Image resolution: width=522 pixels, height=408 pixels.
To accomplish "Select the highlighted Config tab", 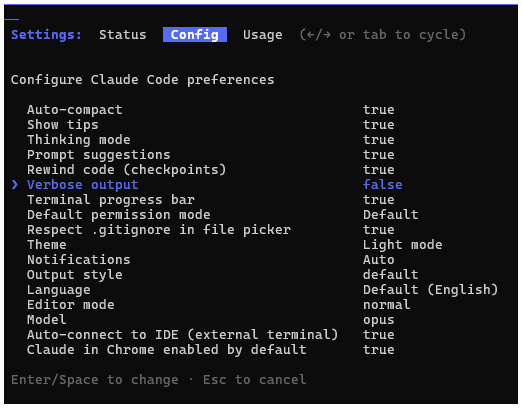I will pos(195,35).
